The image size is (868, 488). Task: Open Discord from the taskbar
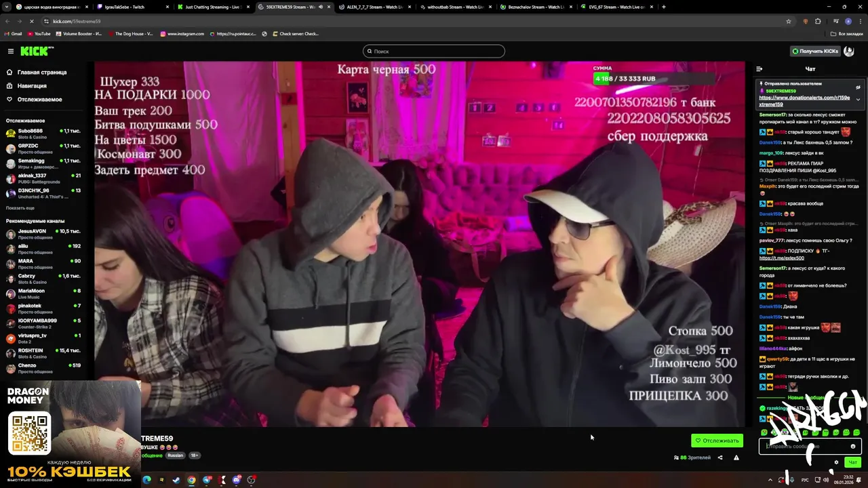[x=237, y=480]
